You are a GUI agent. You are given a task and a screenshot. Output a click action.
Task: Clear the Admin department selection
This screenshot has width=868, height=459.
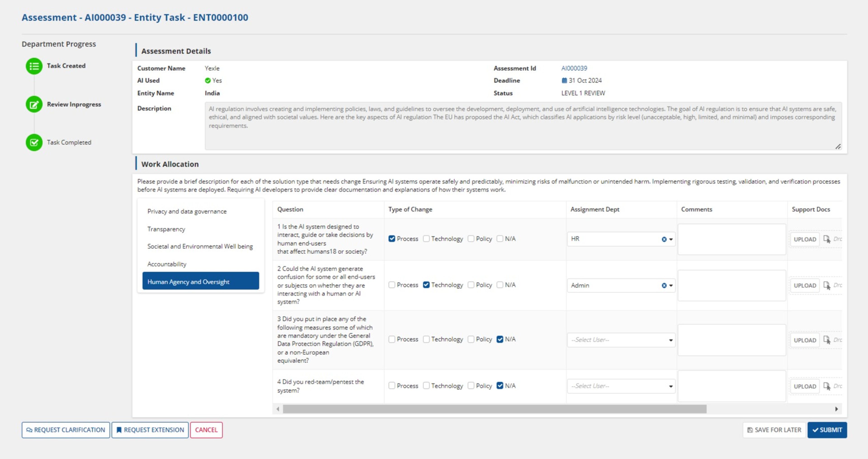(664, 285)
